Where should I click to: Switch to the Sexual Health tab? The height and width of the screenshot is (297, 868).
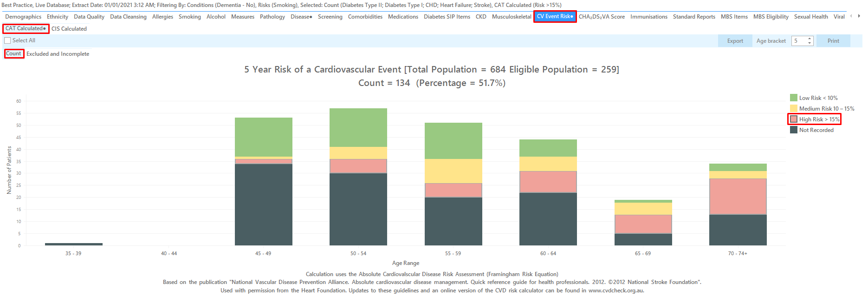(811, 17)
